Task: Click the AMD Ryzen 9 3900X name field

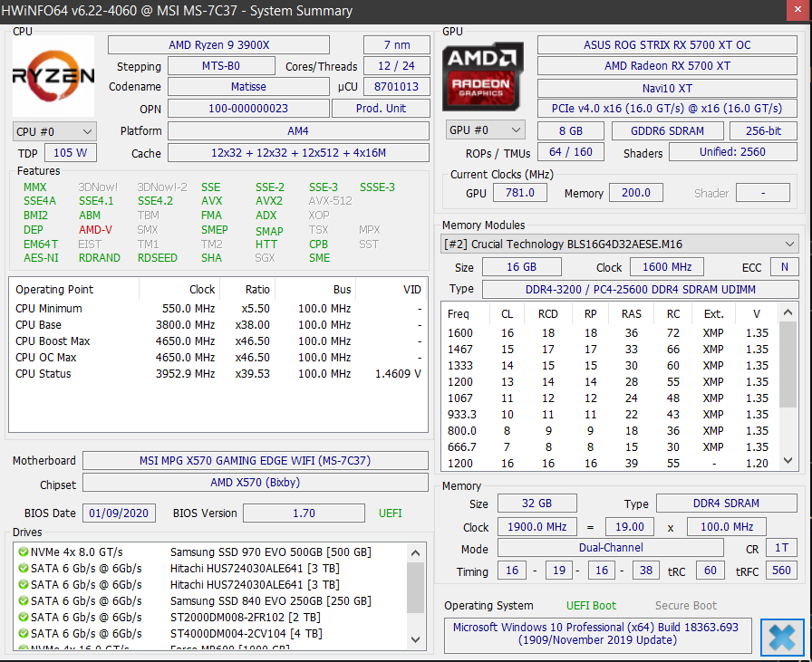Action: pos(218,45)
